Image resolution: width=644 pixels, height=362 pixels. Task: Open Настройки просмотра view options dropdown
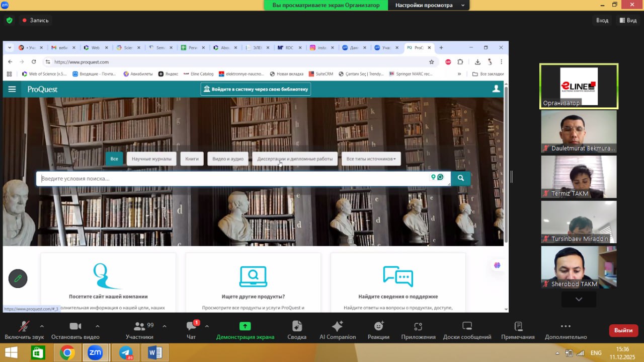pyautogui.click(x=428, y=6)
